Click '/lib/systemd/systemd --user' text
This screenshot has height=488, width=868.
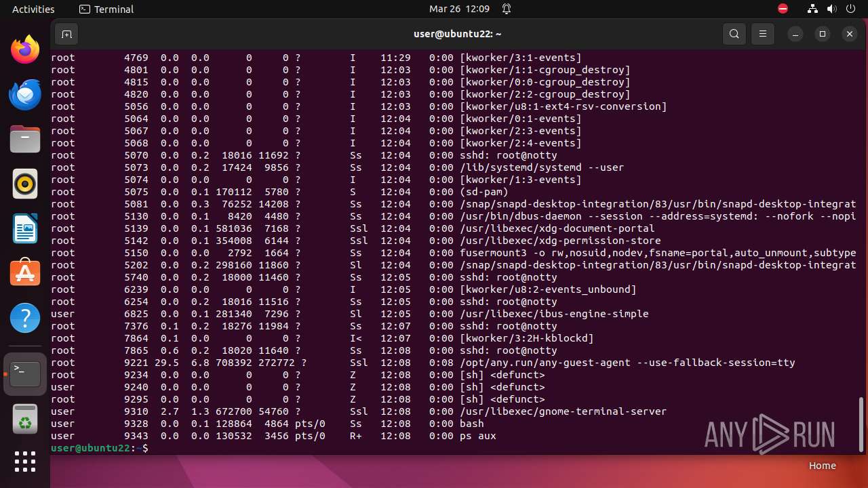pyautogui.click(x=542, y=167)
